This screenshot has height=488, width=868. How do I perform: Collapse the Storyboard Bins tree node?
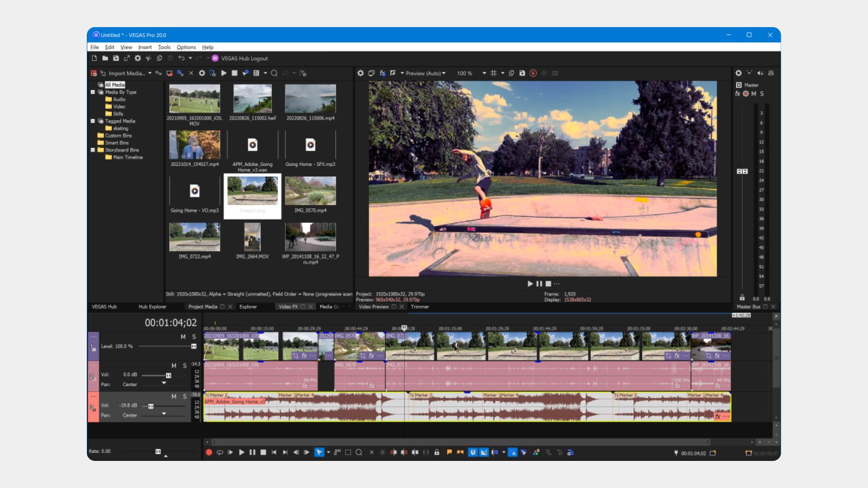(x=93, y=150)
